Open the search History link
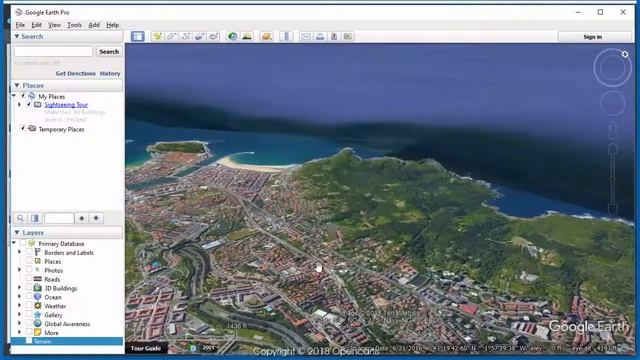This screenshot has width=640, height=360. [x=110, y=73]
